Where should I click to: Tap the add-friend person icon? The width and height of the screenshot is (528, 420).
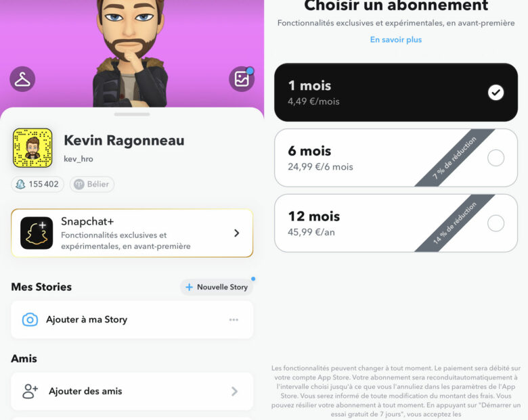tap(30, 391)
